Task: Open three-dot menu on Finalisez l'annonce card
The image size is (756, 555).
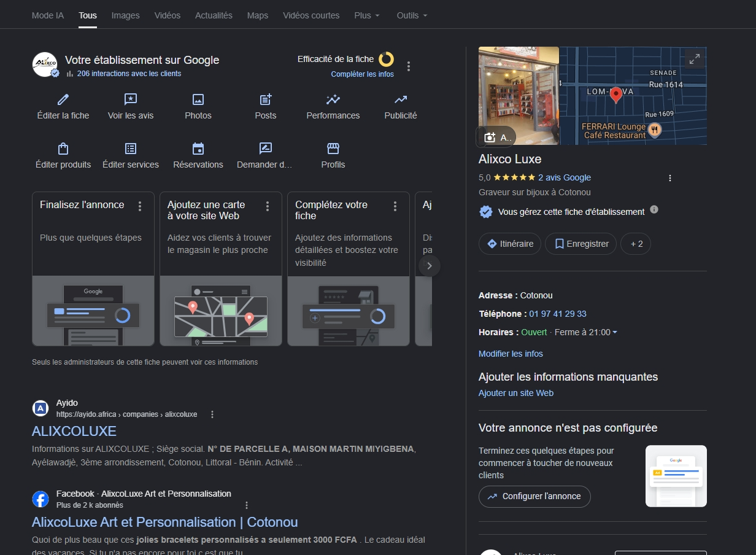Action: [x=140, y=206]
